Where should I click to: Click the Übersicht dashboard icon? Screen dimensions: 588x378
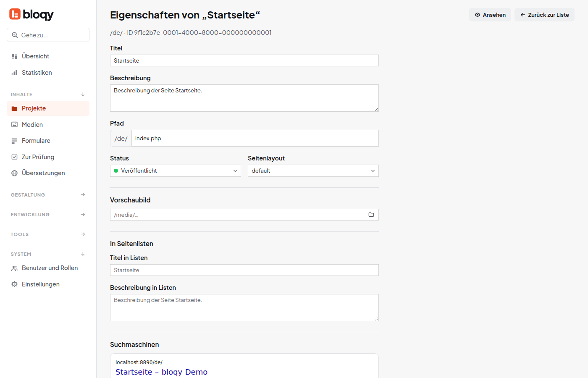pyautogui.click(x=14, y=56)
